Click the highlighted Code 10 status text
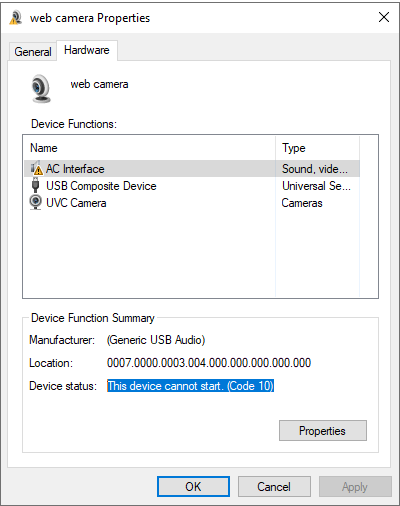 pos(190,386)
